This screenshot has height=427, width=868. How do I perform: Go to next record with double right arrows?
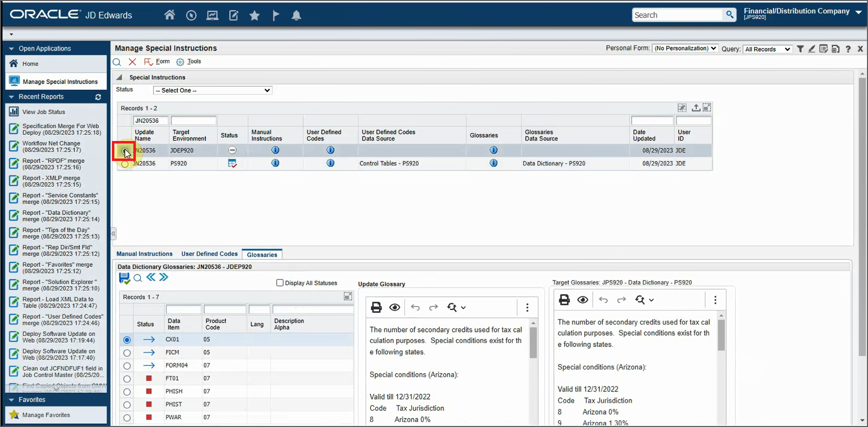[164, 277]
